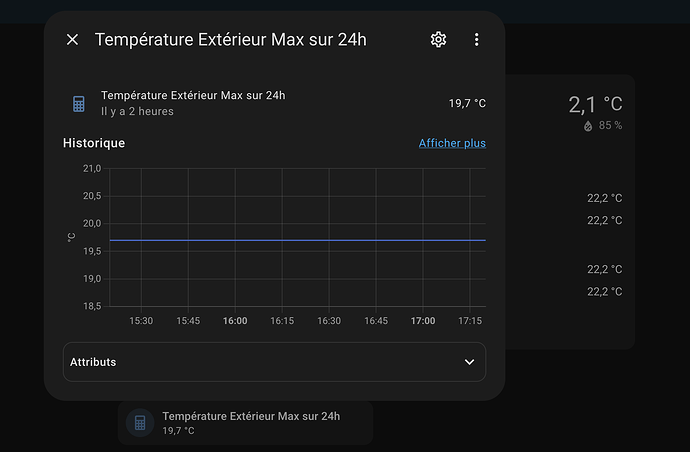The width and height of the screenshot is (690, 452).
Task: Click the humidity droplet icon
Action: (x=587, y=126)
